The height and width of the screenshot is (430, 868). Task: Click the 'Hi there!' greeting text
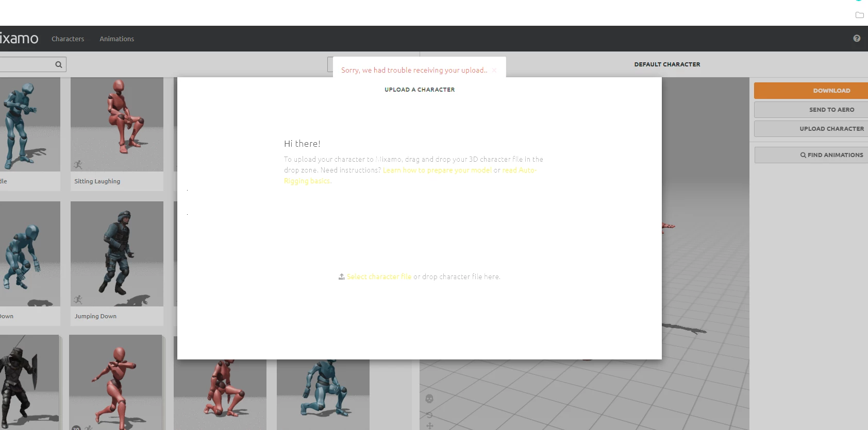click(x=302, y=144)
